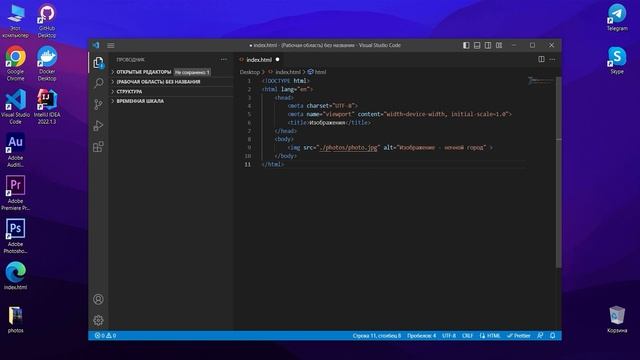
Task: Open Google Chrome desktop shortcut
Action: click(16, 64)
